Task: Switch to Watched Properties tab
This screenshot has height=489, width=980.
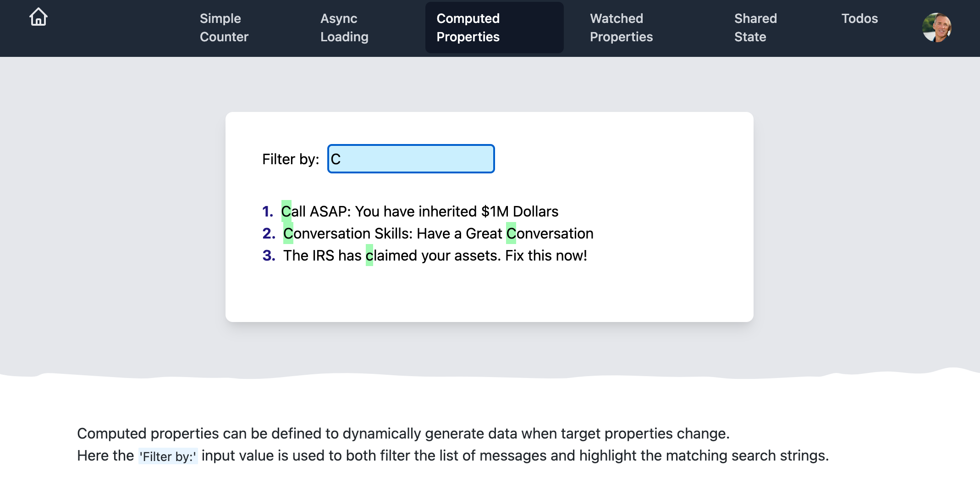Action: point(621,28)
